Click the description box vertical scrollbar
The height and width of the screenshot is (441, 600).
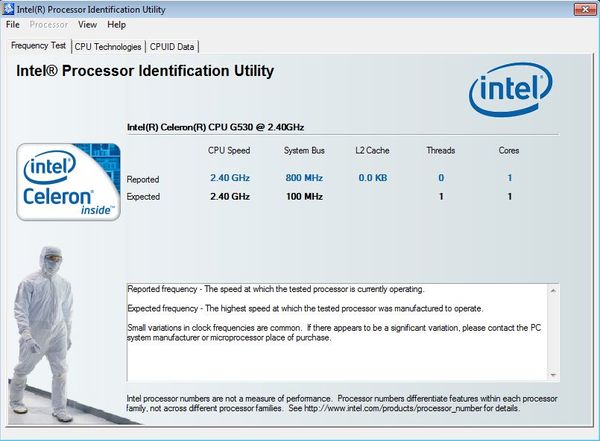click(553, 332)
